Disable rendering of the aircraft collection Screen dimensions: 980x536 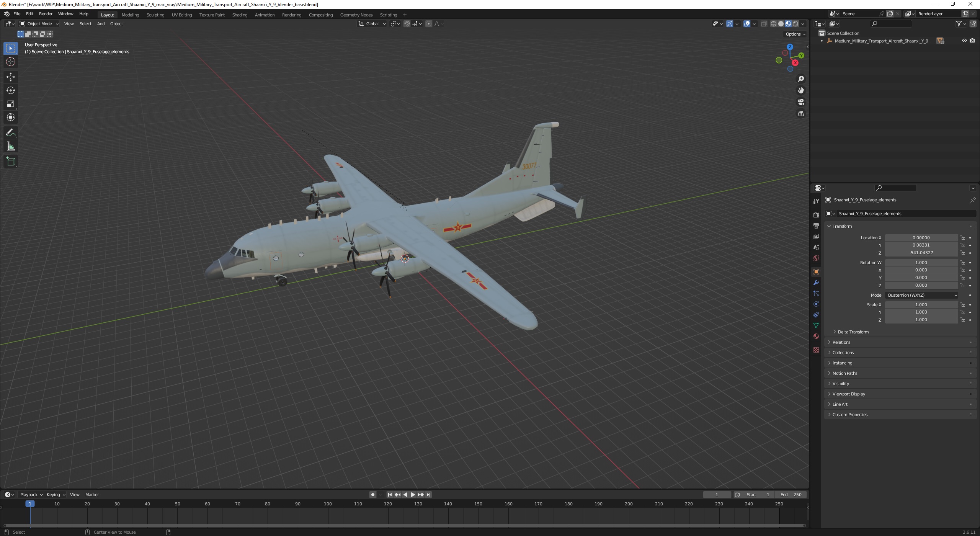click(972, 41)
